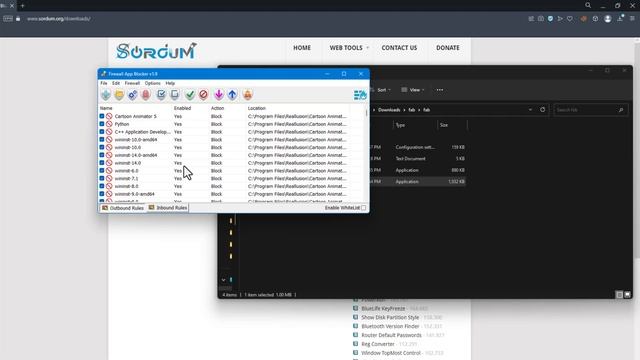Click the block icon beside Cartoon Animator 5

pos(109,116)
